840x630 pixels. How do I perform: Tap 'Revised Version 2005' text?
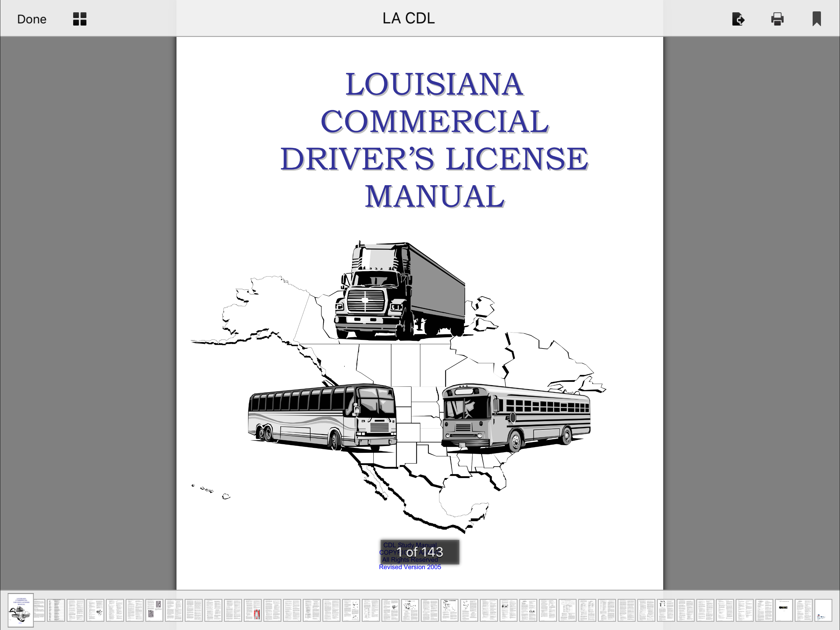coord(410,567)
